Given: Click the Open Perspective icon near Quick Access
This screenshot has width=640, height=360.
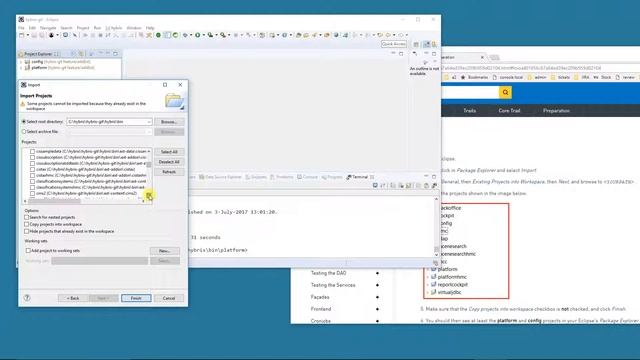Looking at the screenshot, I should click(x=416, y=44).
